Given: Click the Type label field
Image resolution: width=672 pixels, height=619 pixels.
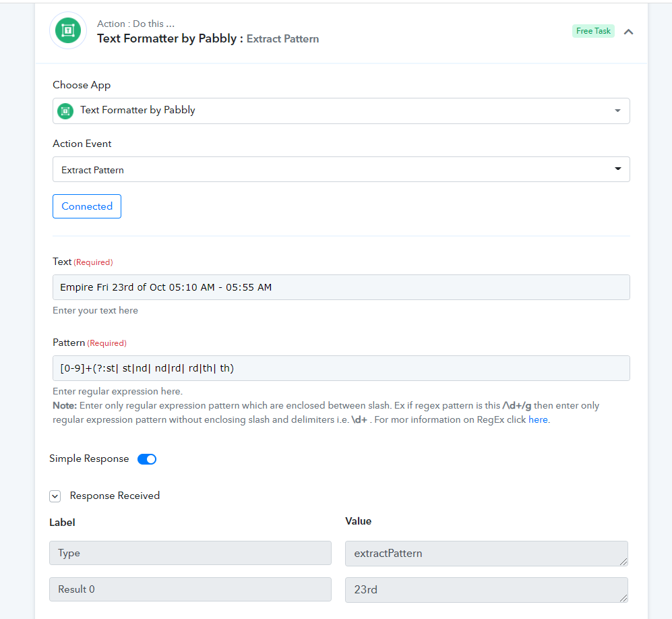Looking at the screenshot, I should click(x=190, y=553).
